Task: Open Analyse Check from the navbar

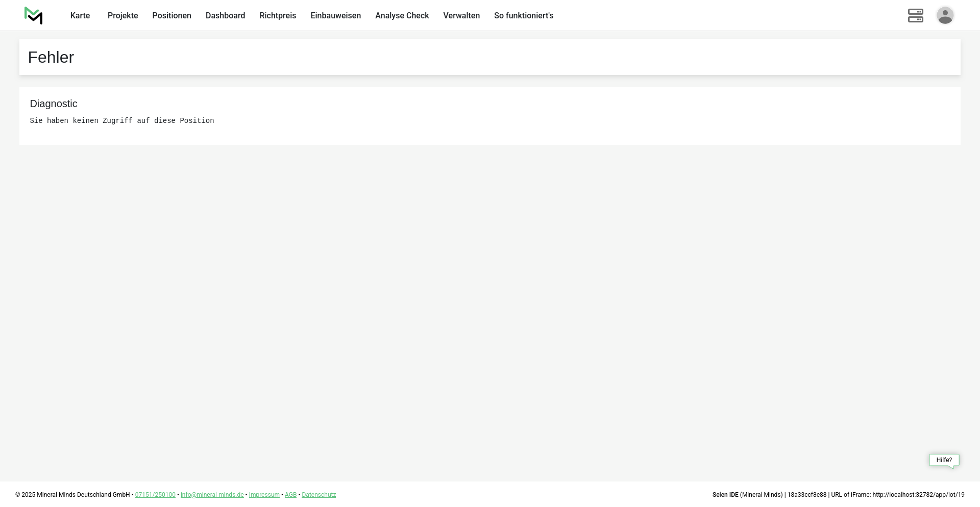Action: [x=402, y=16]
